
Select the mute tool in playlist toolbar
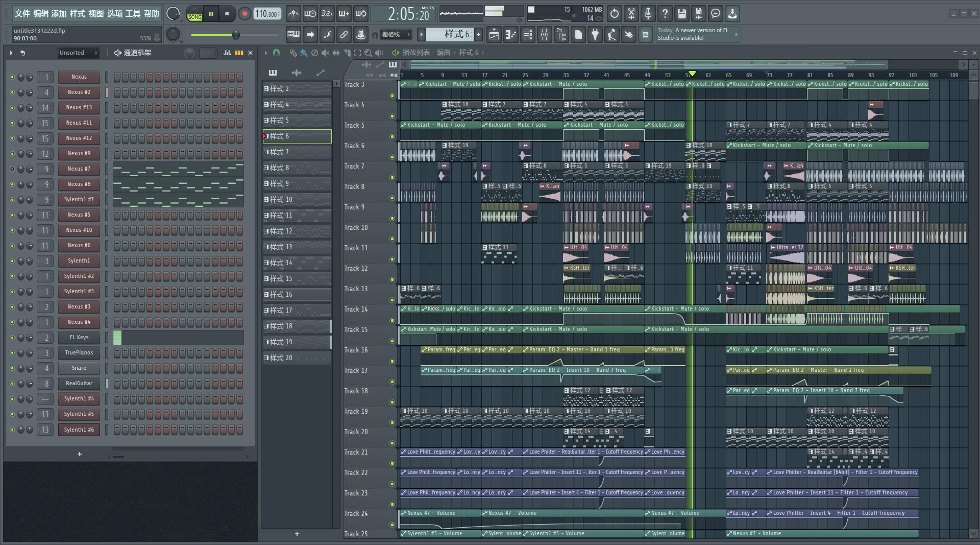click(325, 53)
